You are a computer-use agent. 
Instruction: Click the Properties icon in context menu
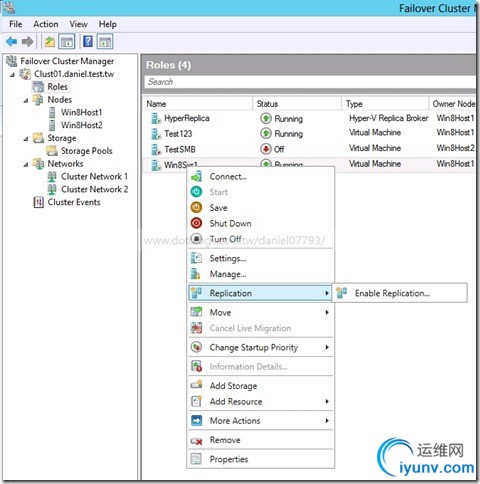point(196,459)
